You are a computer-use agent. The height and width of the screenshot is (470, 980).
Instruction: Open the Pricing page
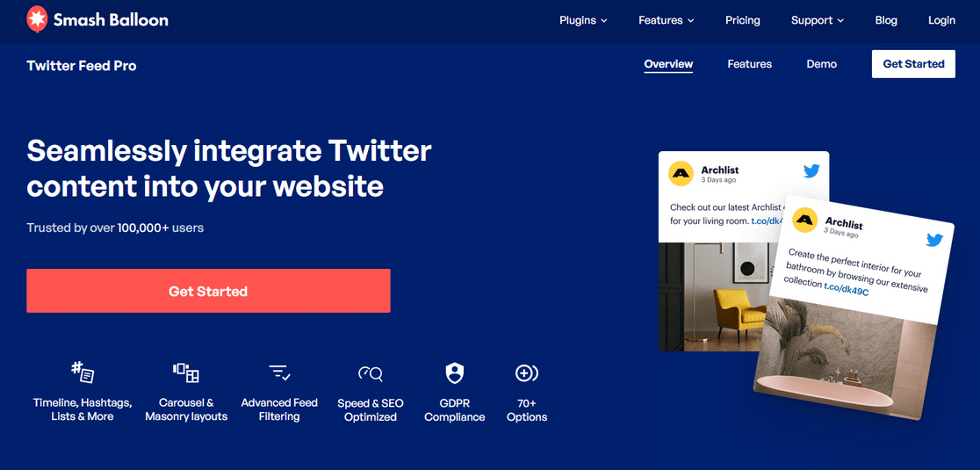pyautogui.click(x=743, y=20)
